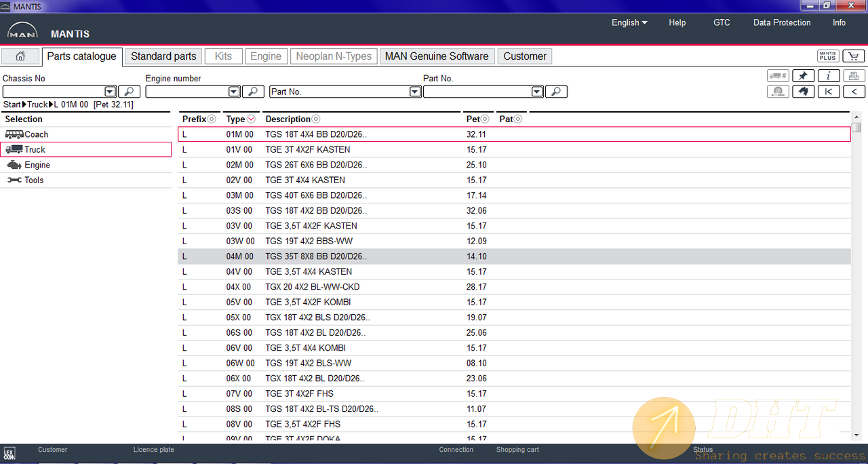This screenshot has width=868, height=464.
Task: Select the TGX 20 4X2 BL-WW-CKD row
Action: coord(312,287)
